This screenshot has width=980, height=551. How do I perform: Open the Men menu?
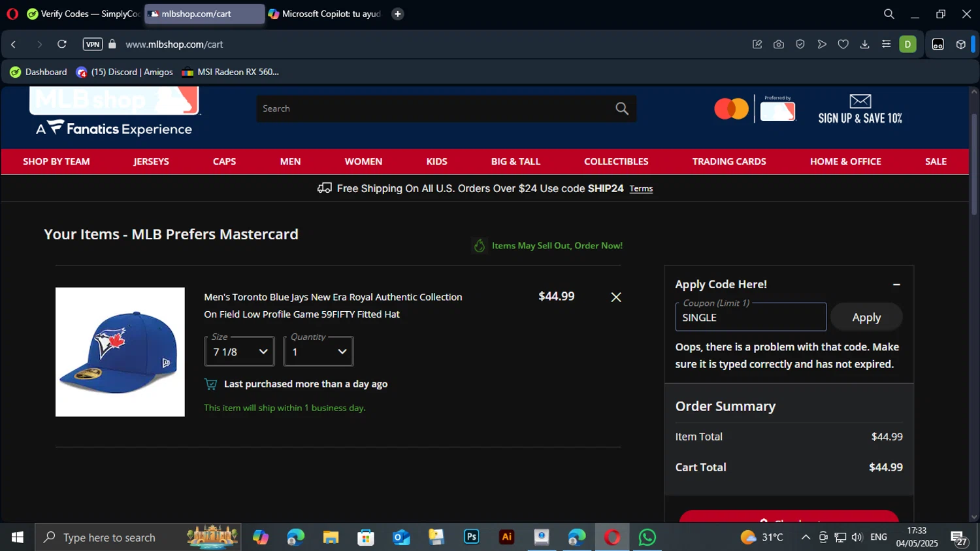[290, 161]
